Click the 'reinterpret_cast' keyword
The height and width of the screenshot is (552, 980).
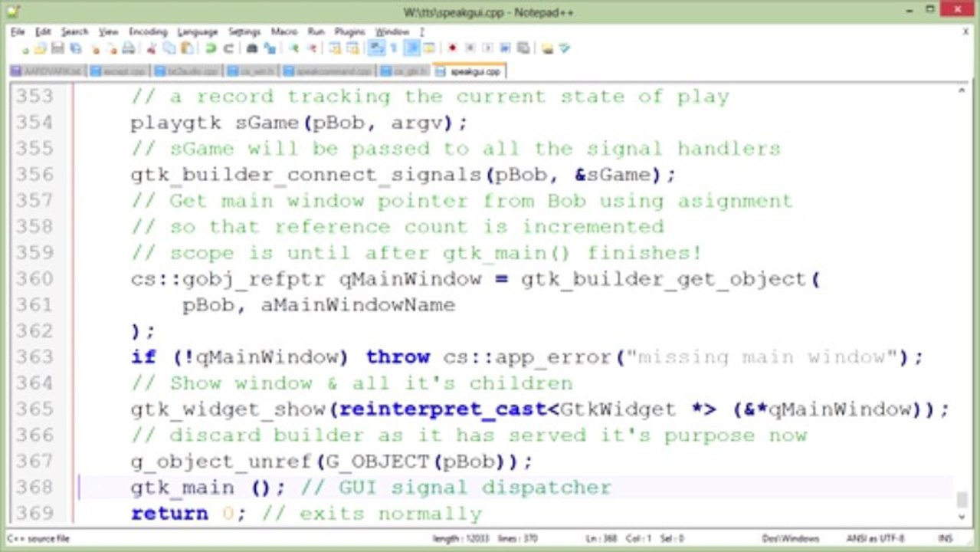click(442, 409)
